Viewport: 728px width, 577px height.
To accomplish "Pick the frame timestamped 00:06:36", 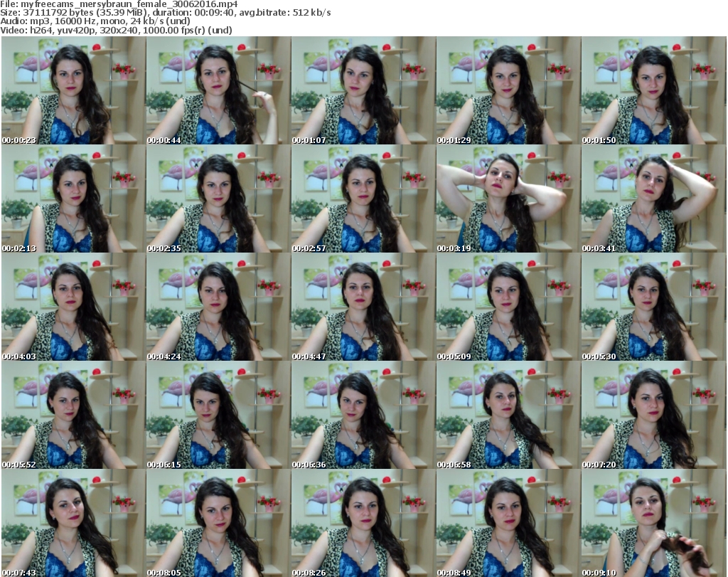I will 363,415.
